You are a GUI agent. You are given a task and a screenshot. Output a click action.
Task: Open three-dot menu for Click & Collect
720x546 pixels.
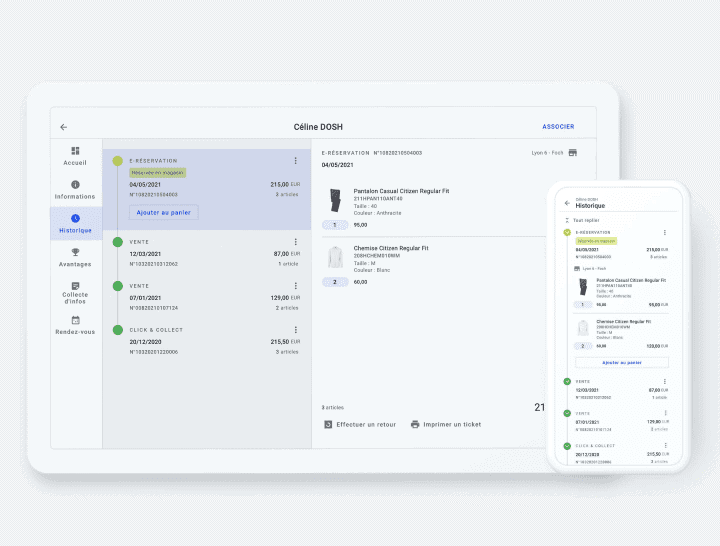[x=295, y=329]
